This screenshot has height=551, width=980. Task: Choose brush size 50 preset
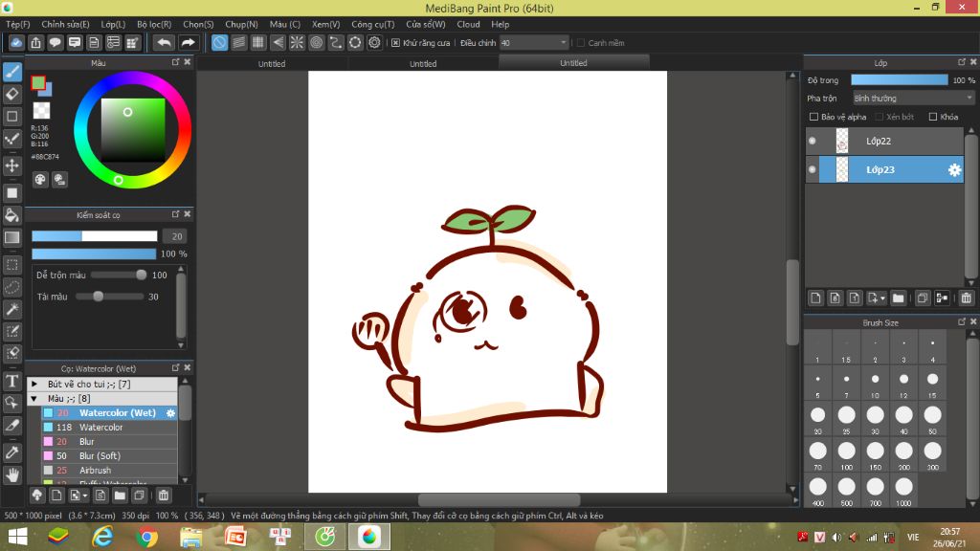pyautogui.click(x=932, y=419)
